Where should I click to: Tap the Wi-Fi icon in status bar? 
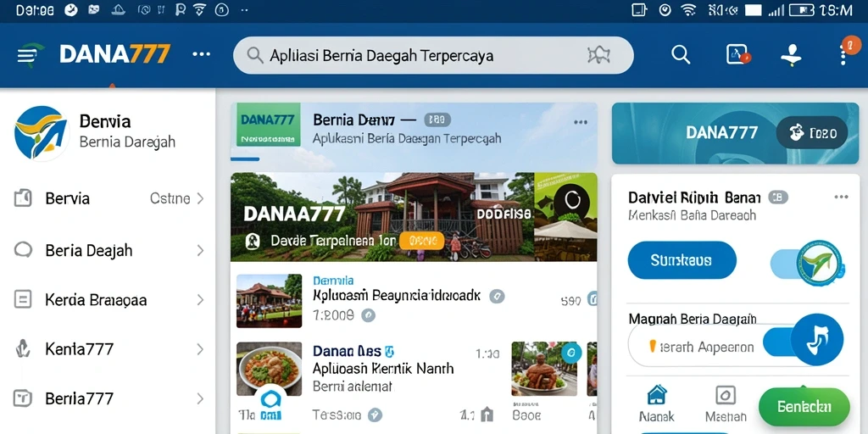[x=688, y=10]
